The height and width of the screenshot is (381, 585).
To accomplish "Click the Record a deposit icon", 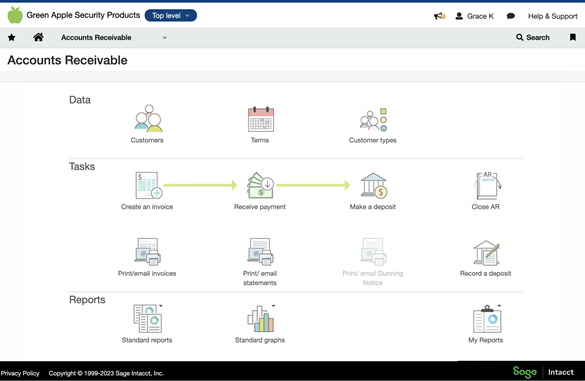I will coord(487,252).
